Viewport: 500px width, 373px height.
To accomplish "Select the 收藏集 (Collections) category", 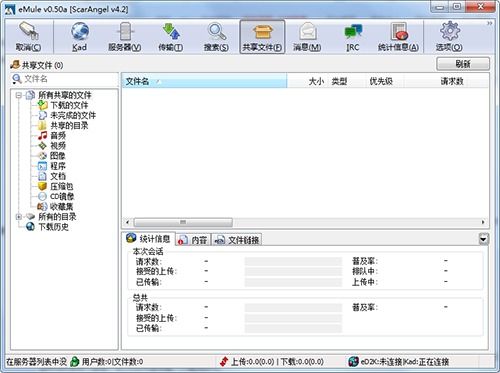I will tap(62, 207).
